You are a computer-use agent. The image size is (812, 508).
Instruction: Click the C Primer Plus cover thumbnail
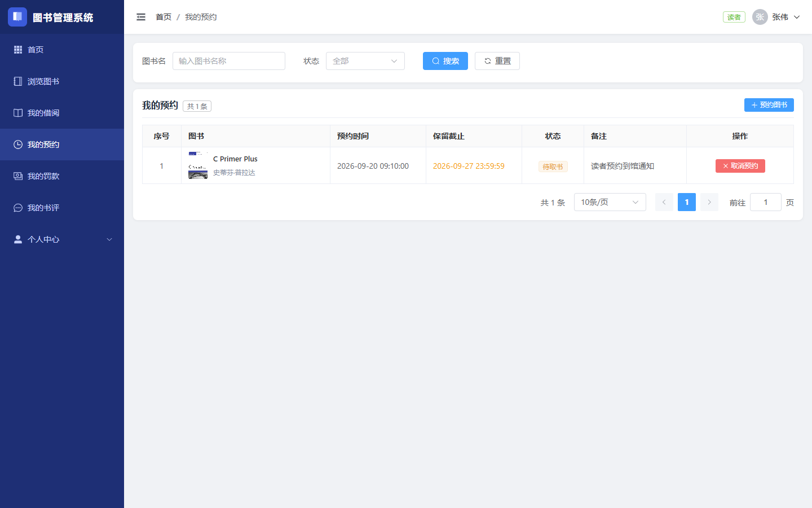pyautogui.click(x=198, y=165)
